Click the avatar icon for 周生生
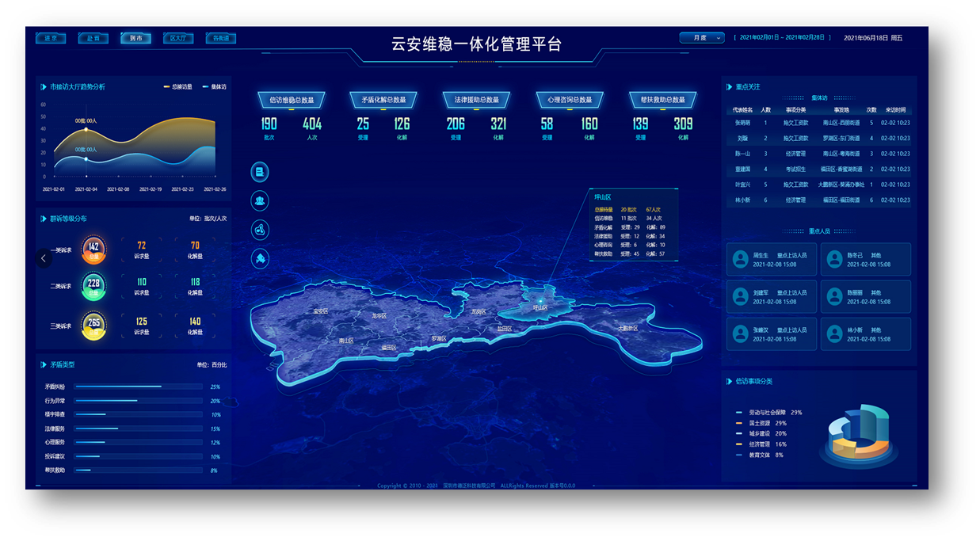Screen dimensions: 980x541 pyautogui.click(x=740, y=259)
